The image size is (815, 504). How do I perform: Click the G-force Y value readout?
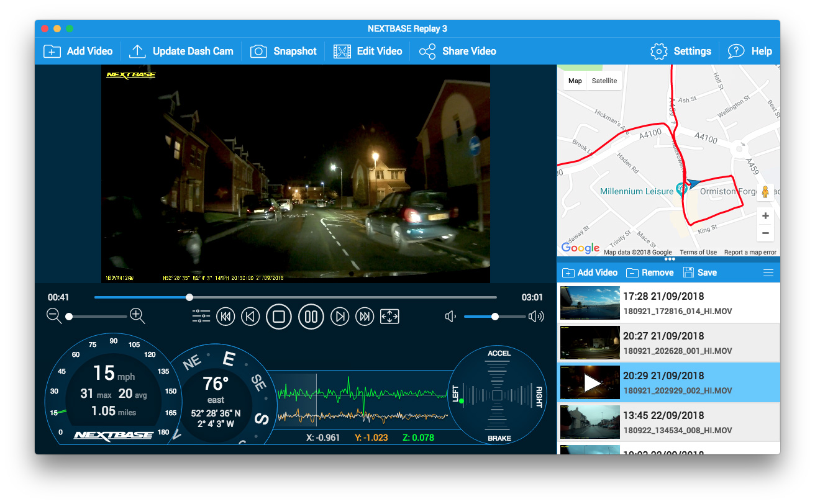(x=371, y=438)
